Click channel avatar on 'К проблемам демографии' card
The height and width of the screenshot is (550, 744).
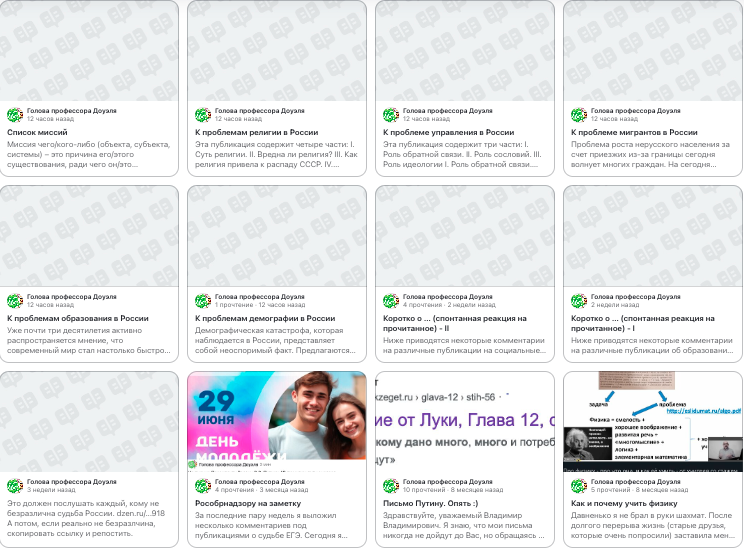(x=203, y=300)
